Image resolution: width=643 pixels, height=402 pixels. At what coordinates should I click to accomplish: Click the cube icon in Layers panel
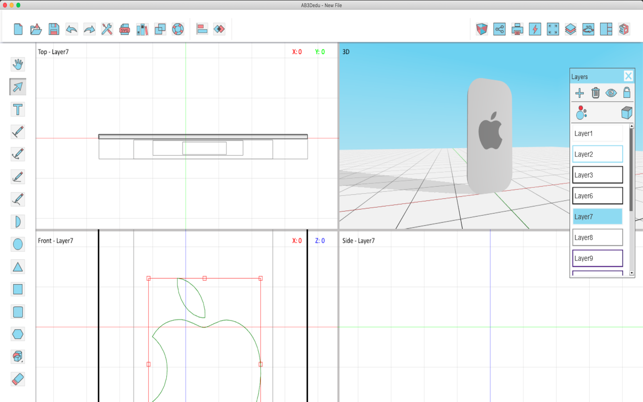[626, 112]
